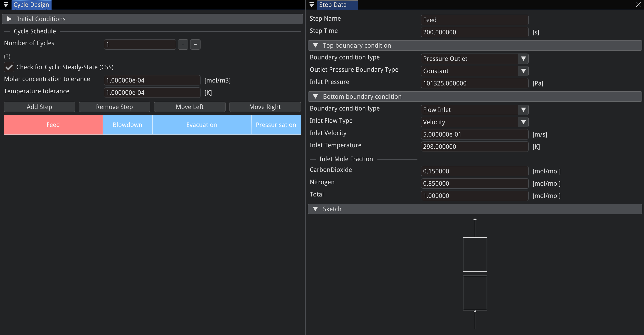Viewport: 644px width, 335px height.
Task: Edit the Inlet Pressure value
Action: coord(475,83)
